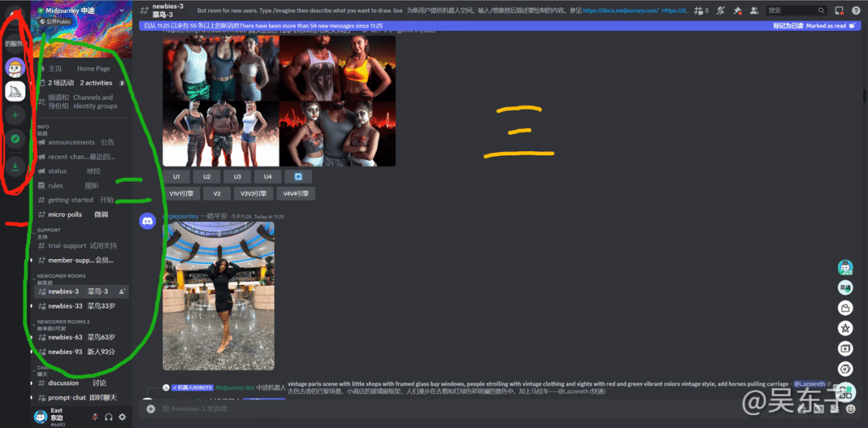Open the docs.midjourney.com link
Viewport: 868px width, 428px height.
pos(620,10)
